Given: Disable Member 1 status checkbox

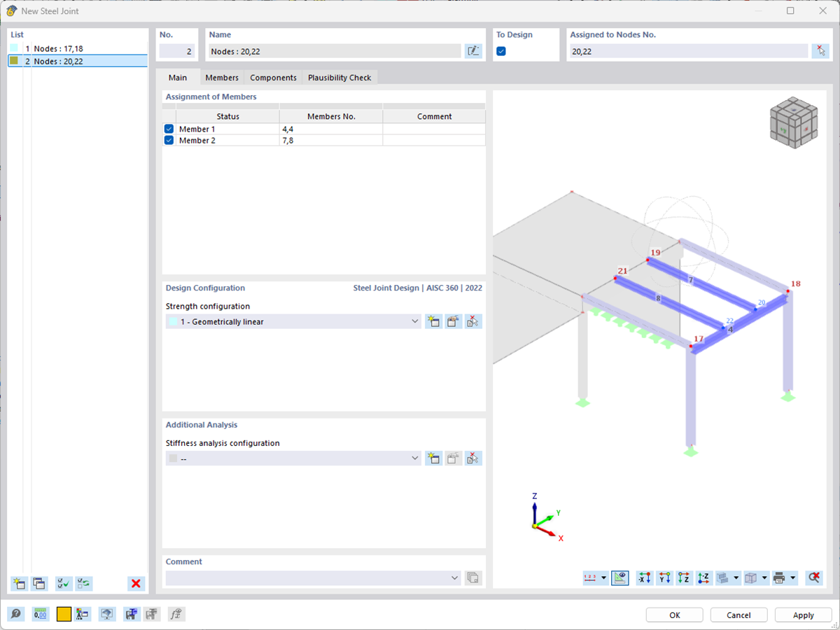Looking at the screenshot, I should tap(169, 128).
